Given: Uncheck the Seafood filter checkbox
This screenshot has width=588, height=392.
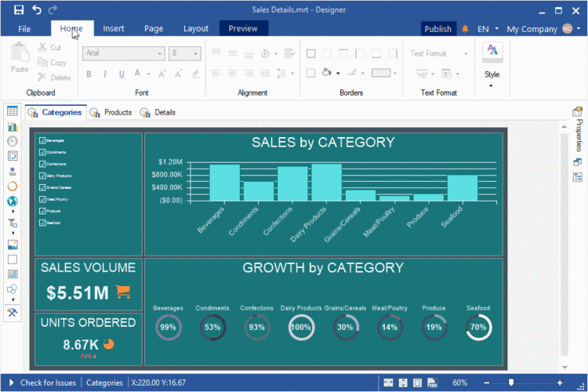Looking at the screenshot, I should (42, 223).
